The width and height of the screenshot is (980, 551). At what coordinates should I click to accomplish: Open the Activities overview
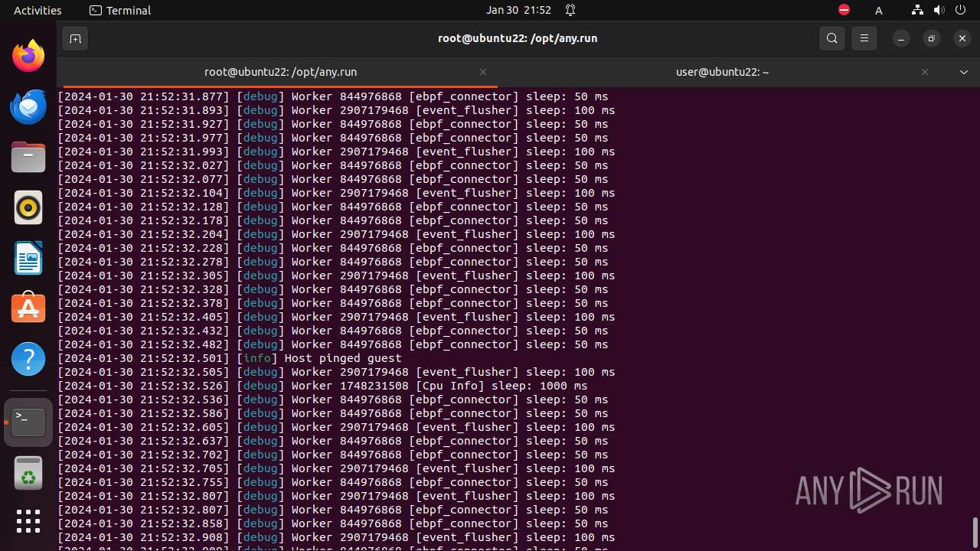pyautogui.click(x=38, y=10)
